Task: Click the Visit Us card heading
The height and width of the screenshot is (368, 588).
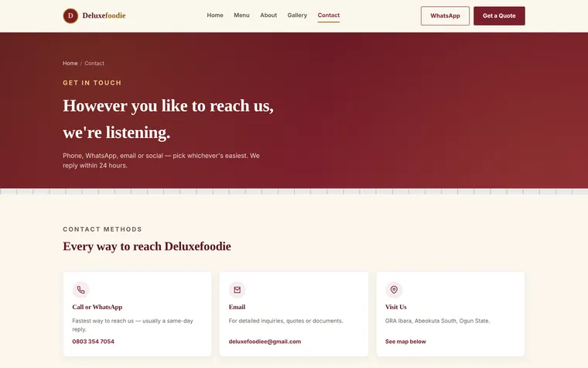Action: pos(395,307)
